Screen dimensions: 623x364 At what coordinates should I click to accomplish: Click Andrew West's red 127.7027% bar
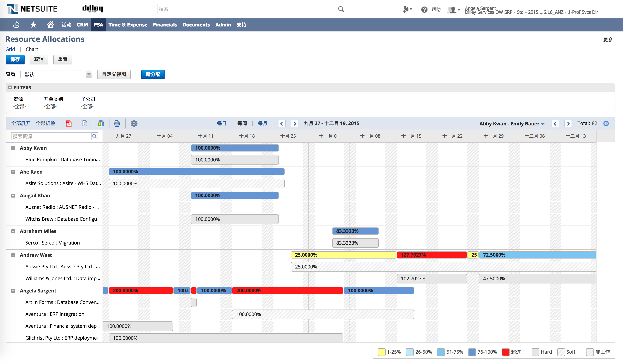(x=432, y=255)
